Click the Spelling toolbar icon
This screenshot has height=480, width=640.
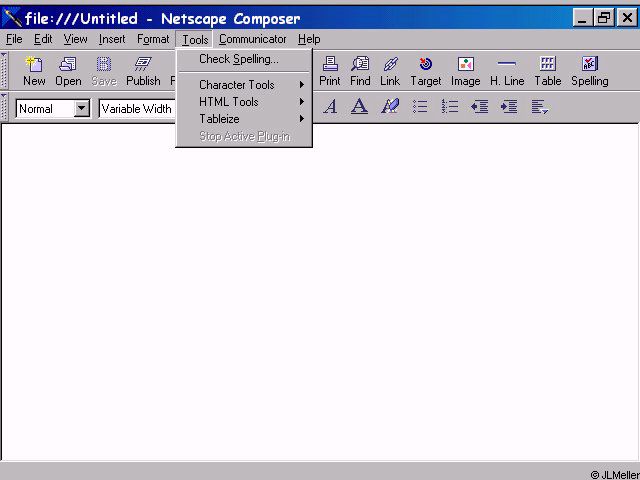coord(590,71)
